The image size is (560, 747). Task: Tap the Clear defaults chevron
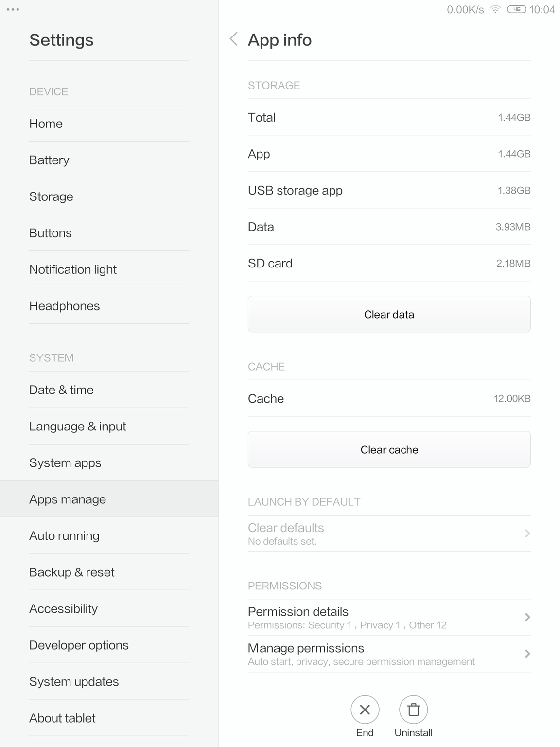point(527,534)
